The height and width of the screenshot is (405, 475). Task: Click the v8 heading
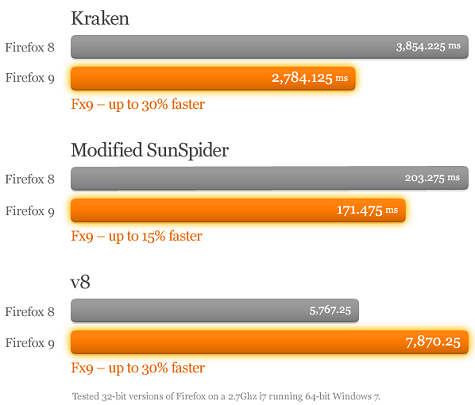[x=80, y=282]
